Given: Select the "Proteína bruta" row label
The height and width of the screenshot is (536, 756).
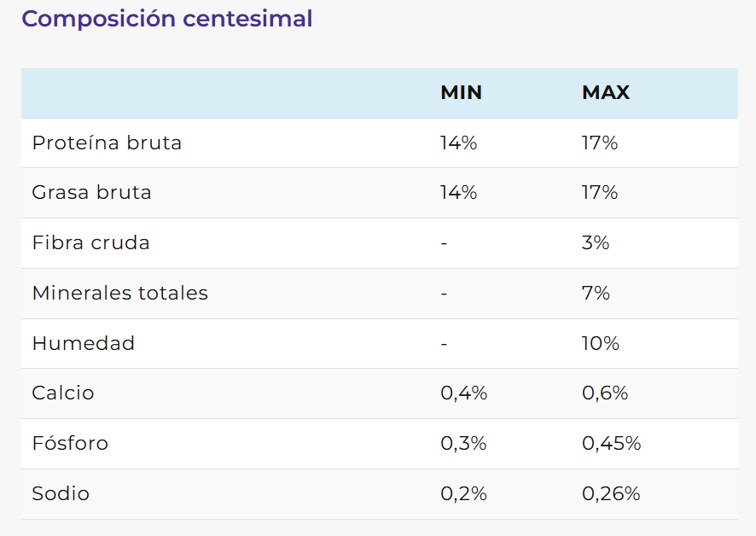Looking at the screenshot, I should (107, 143).
